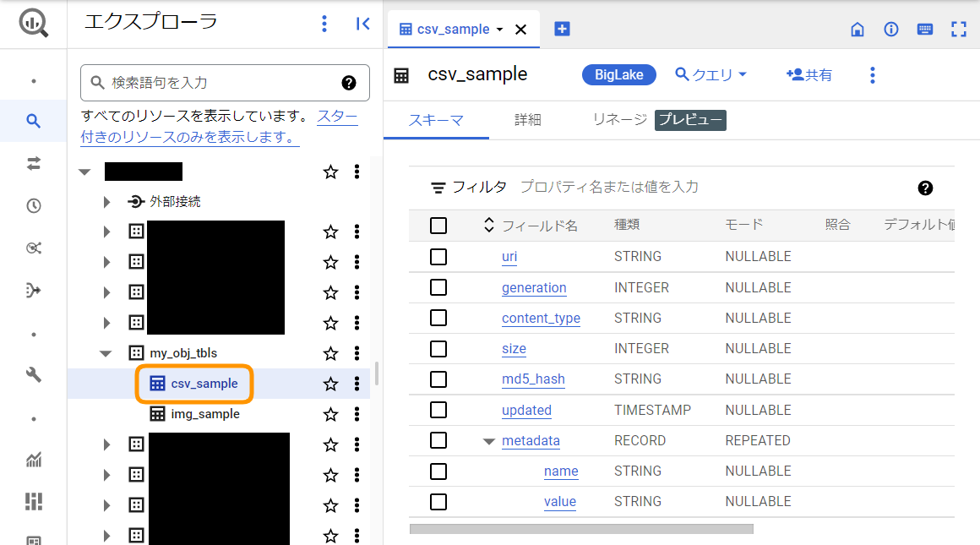Check the uri field checkbox
The image size is (980, 545).
tap(438, 257)
